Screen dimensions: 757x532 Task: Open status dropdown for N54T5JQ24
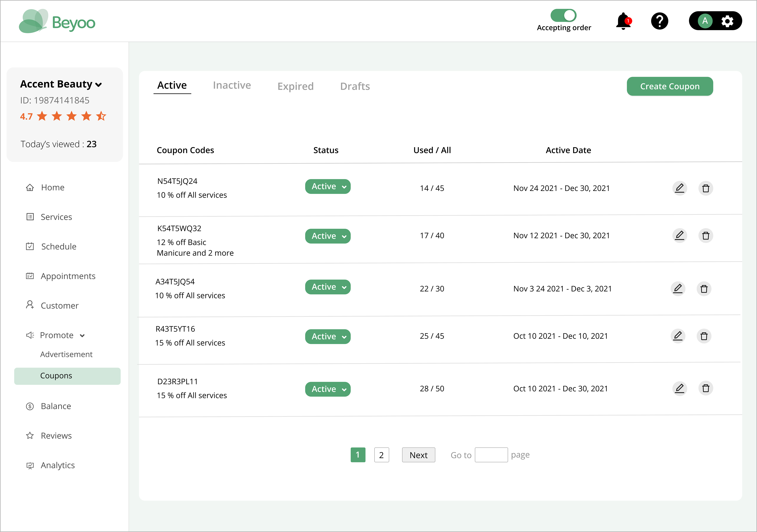pyautogui.click(x=328, y=187)
